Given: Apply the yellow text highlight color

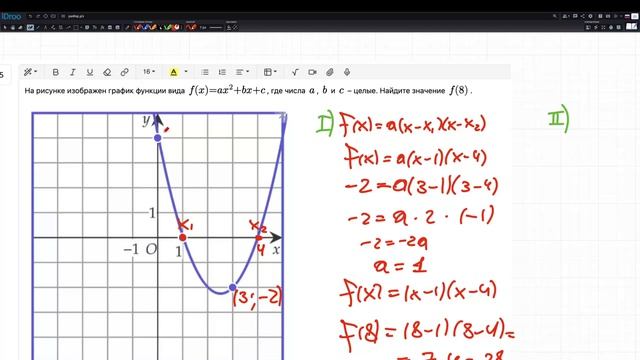Looking at the screenshot, I should 173,72.
